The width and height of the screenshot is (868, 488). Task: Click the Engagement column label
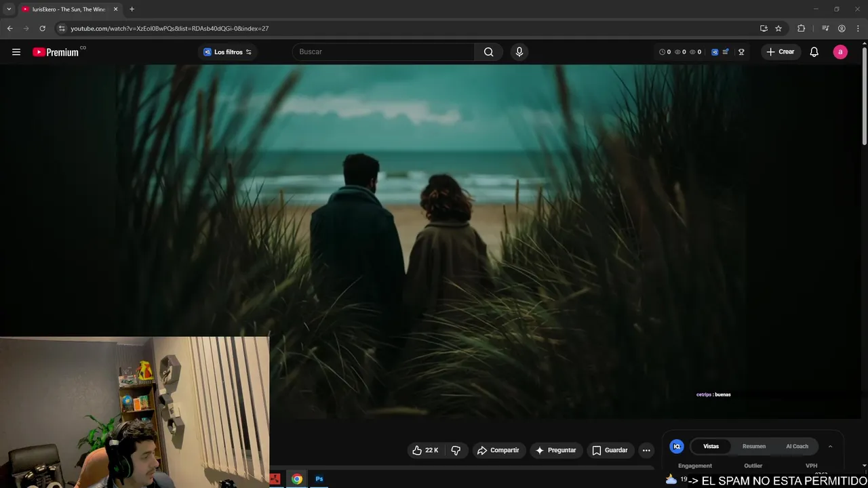pos(695,466)
